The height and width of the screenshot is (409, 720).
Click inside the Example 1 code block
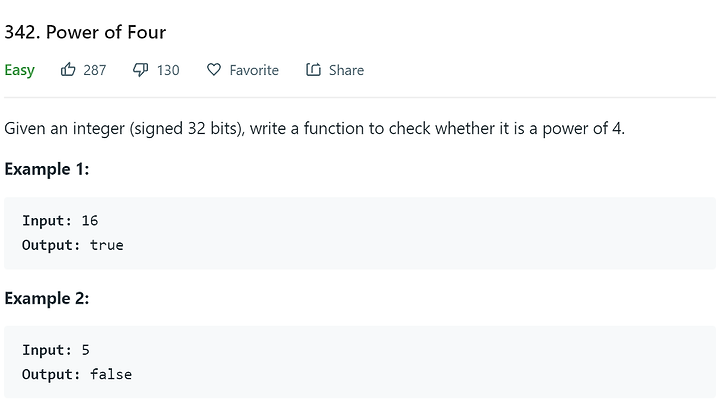[360, 233]
